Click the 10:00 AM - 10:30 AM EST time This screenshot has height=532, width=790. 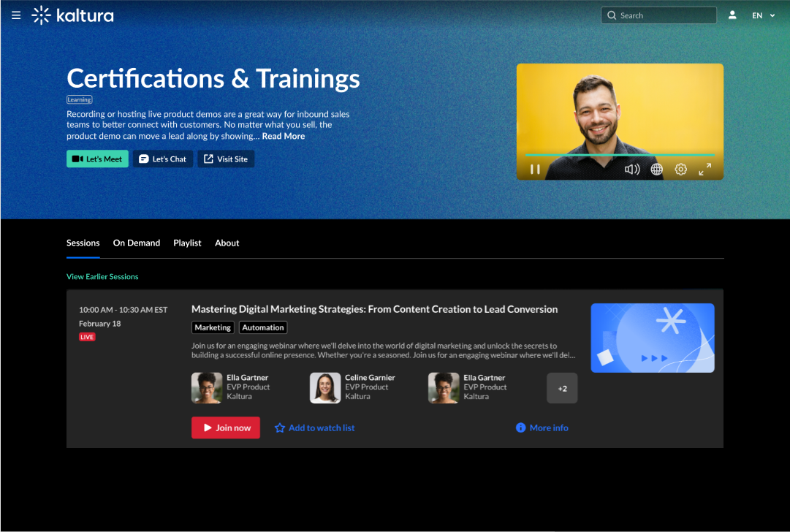[123, 310]
